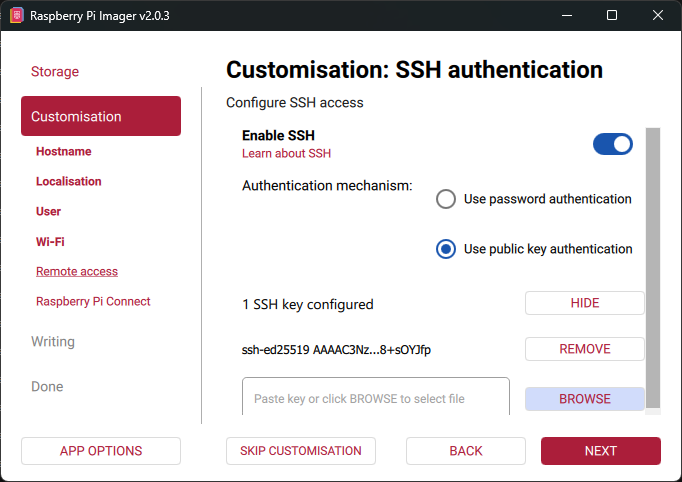Open App Options
This screenshot has height=482, width=682.
tap(101, 451)
